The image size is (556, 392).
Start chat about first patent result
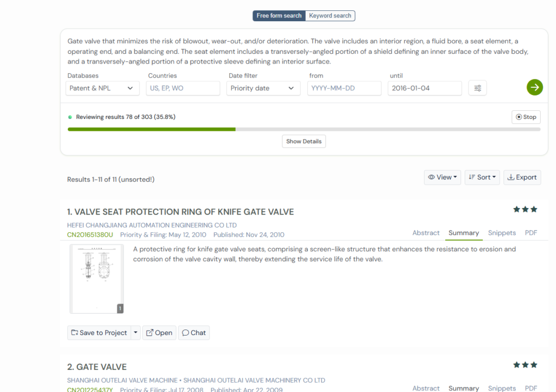pyautogui.click(x=194, y=333)
